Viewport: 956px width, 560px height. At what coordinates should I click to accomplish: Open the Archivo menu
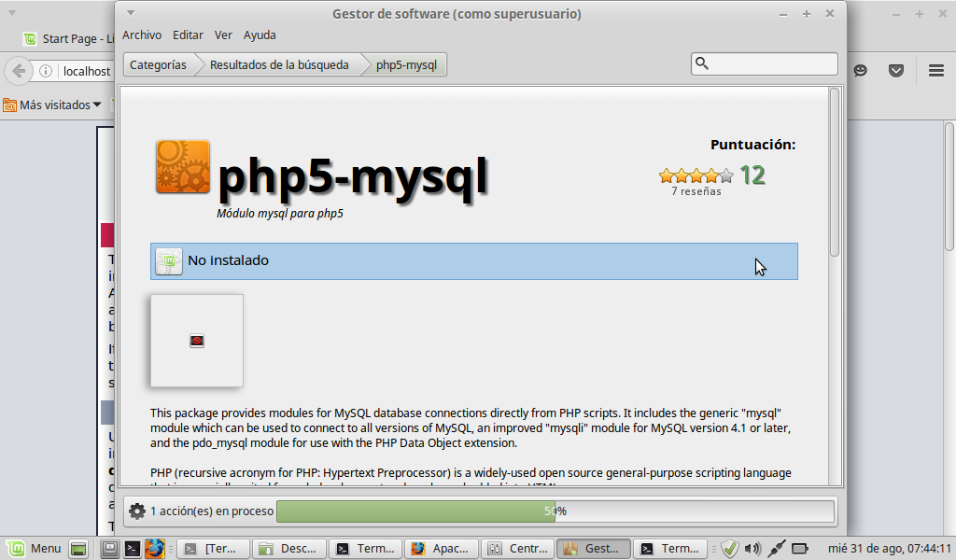[x=142, y=35]
